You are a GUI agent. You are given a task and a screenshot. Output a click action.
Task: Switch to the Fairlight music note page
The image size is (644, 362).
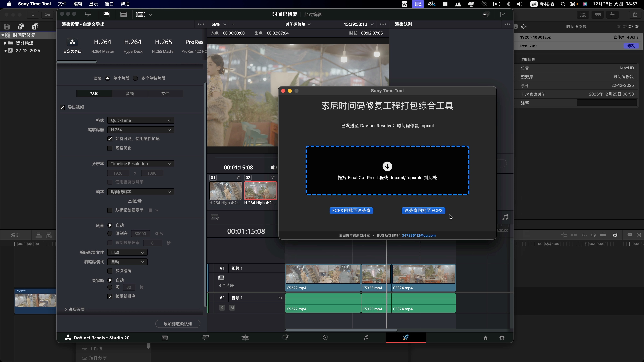(x=365, y=338)
